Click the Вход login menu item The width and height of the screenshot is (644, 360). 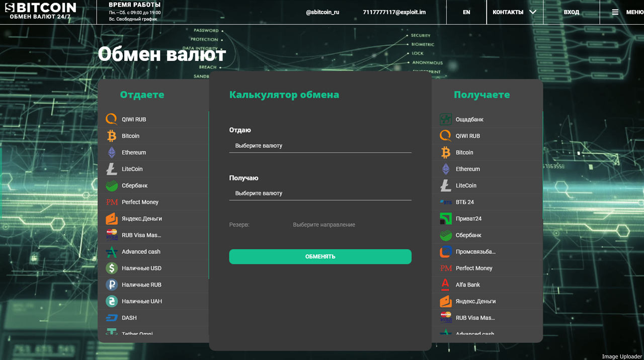pyautogui.click(x=571, y=12)
